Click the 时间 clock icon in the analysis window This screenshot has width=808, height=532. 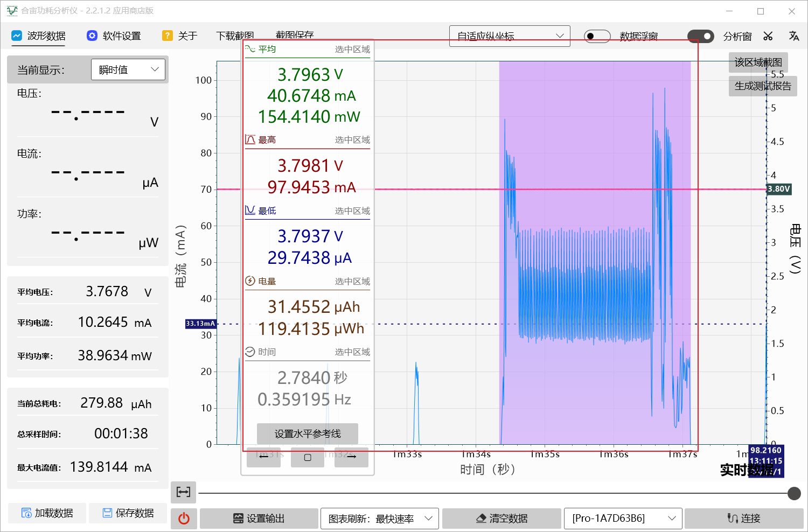point(250,352)
